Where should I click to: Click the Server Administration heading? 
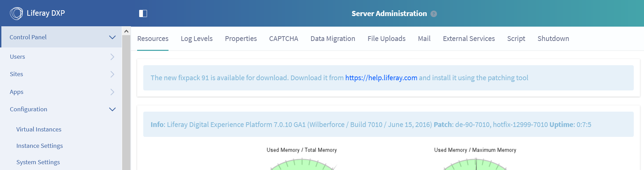tap(389, 14)
